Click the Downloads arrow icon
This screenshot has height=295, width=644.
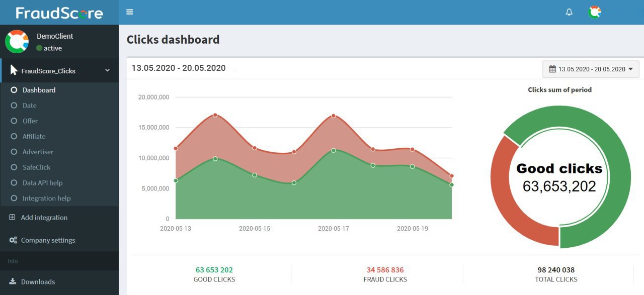pyautogui.click(x=13, y=281)
